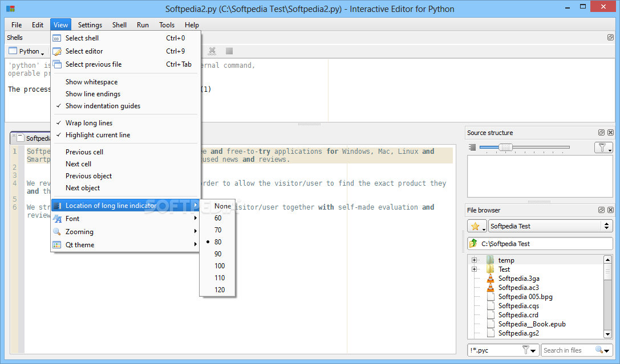
Task: Click the Select shell menu icon
Action: pyautogui.click(x=57, y=38)
